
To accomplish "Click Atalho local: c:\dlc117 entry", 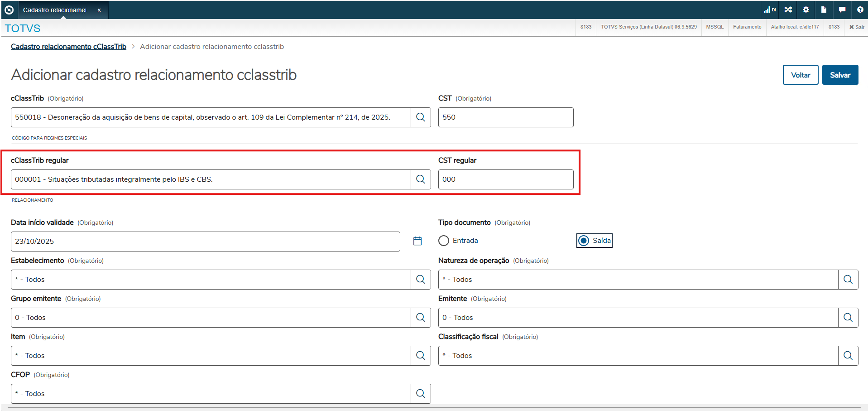I will pos(795,27).
